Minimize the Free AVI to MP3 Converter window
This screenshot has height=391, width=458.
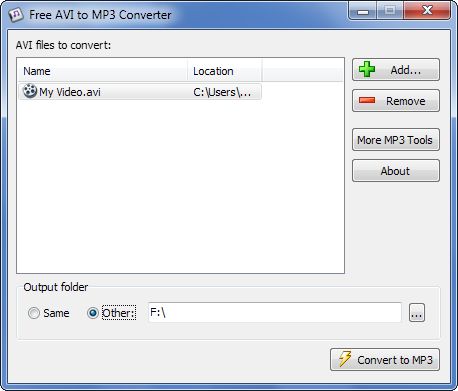tap(362, 11)
